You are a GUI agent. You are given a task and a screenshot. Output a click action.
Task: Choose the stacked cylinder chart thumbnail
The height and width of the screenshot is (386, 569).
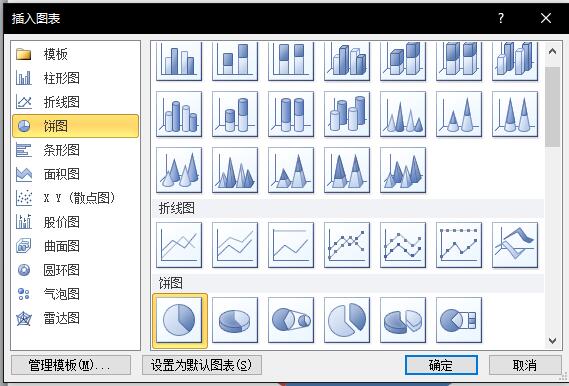click(235, 114)
